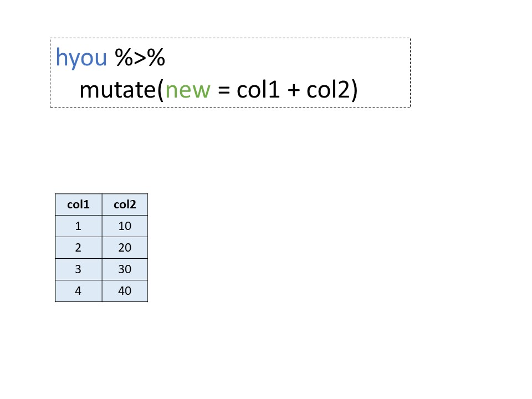Click the table cell containing 4

pos(79,291)
